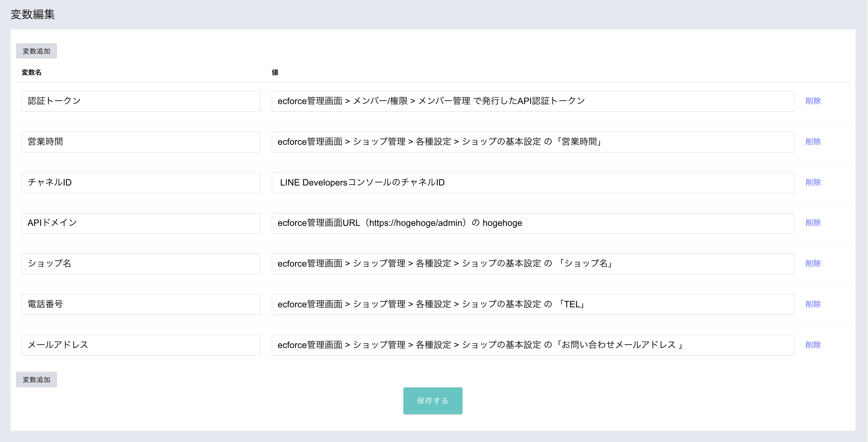
Task: Focus the LINE Developers value field
Action: click(x=533, y=183)
